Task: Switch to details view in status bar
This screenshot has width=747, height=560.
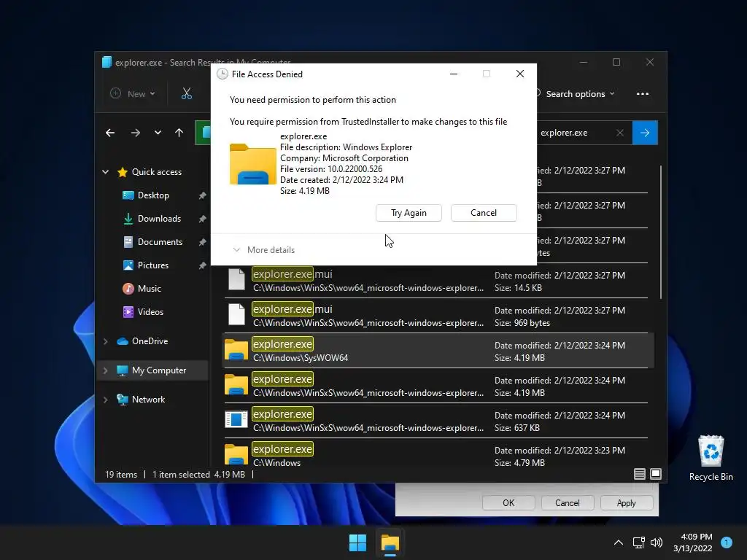Action: (x=639, y=474)
